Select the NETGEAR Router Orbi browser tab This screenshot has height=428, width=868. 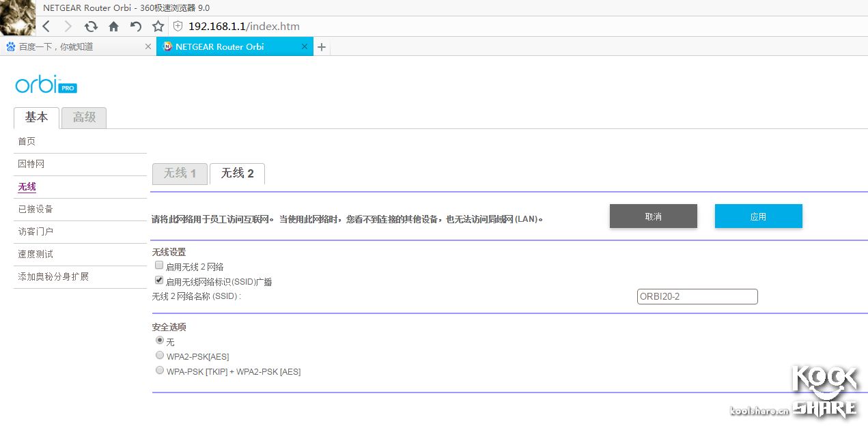(x=235, y=46)
